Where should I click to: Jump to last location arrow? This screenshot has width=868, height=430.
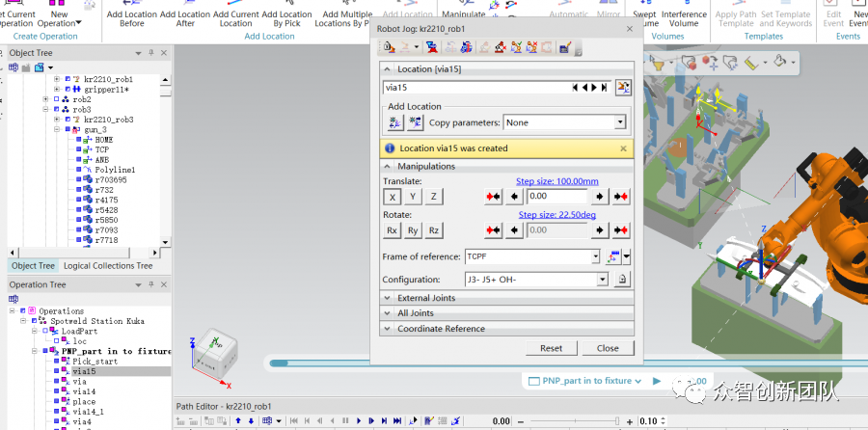pos(604,88)
